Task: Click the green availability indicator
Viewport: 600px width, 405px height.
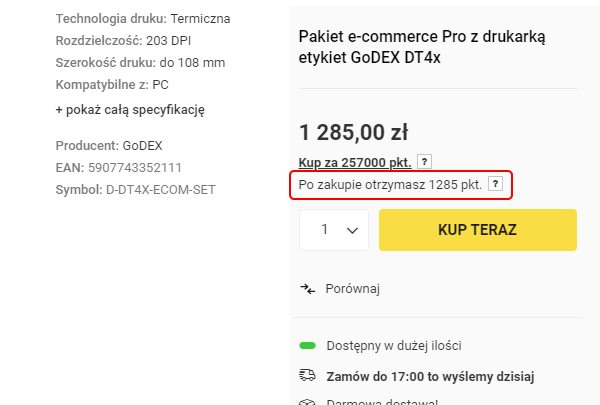Action: (307, 346)
